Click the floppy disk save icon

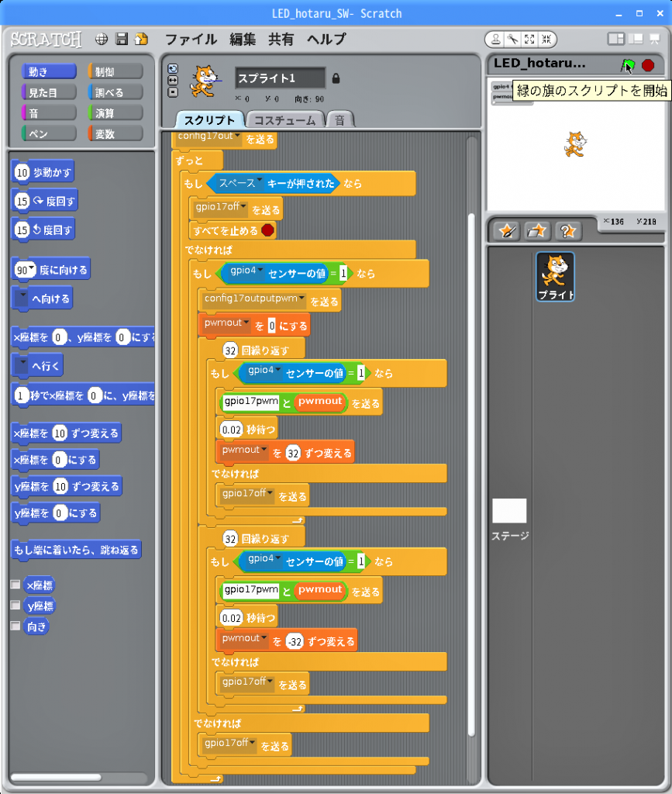122,39
